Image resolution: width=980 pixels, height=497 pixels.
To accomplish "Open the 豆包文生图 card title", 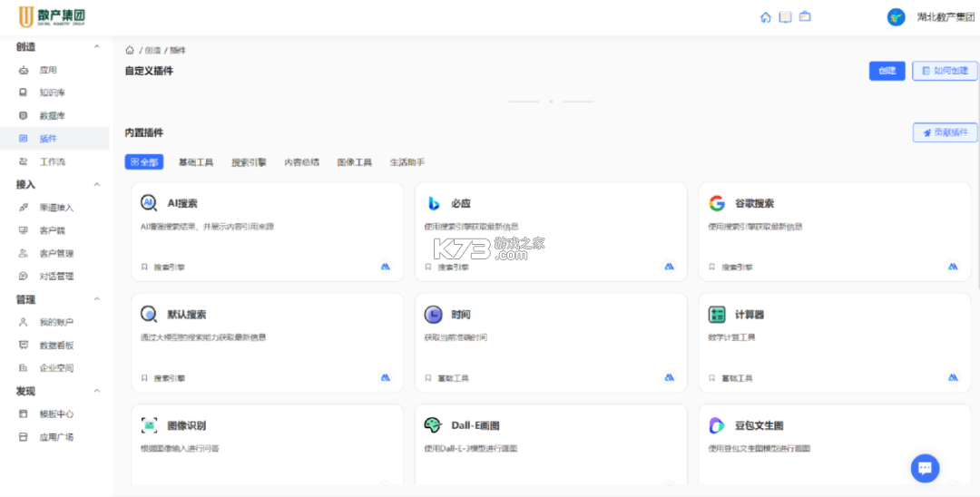I will pos(759,426).
